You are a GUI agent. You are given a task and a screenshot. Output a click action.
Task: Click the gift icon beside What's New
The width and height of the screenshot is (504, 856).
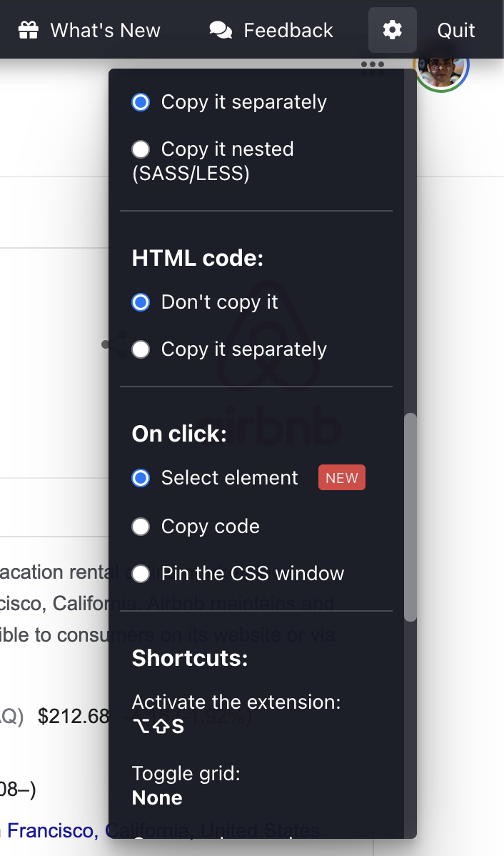tap(29, 30)
